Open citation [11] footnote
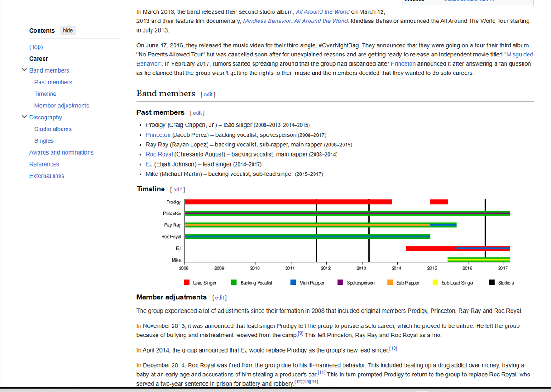This screenshot has width=551, height=392. [x=322, y=373]
